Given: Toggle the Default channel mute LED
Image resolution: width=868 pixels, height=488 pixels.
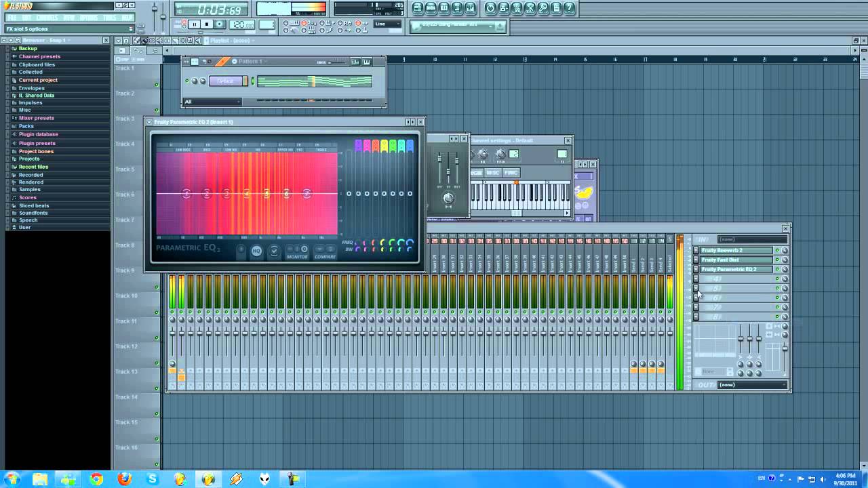Looking at the screenshot, I should coord(187,81).
